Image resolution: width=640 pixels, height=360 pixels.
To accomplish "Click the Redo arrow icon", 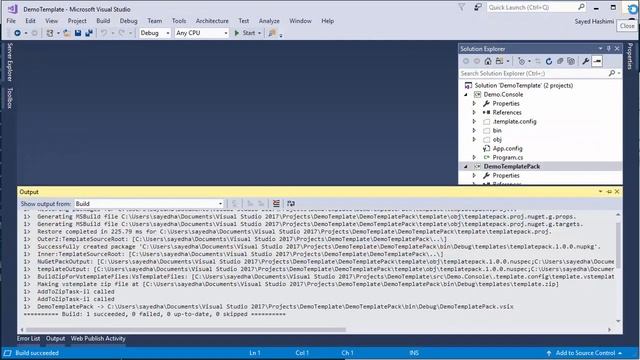I will [122, 33].
